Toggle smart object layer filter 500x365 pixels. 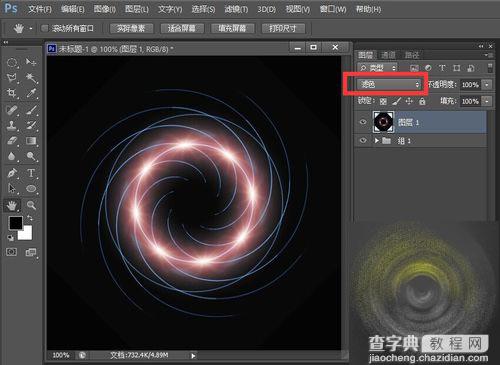click(x=471, y=68)
